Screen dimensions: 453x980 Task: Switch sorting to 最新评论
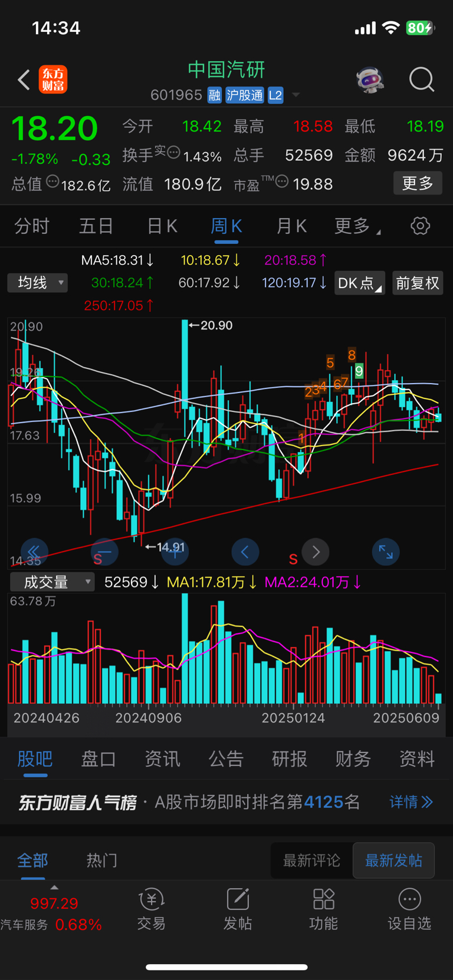[311, 860]
